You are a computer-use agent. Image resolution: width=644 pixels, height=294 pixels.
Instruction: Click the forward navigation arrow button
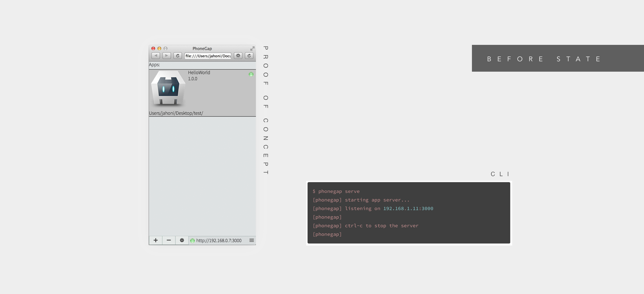(x=167, y=56)
